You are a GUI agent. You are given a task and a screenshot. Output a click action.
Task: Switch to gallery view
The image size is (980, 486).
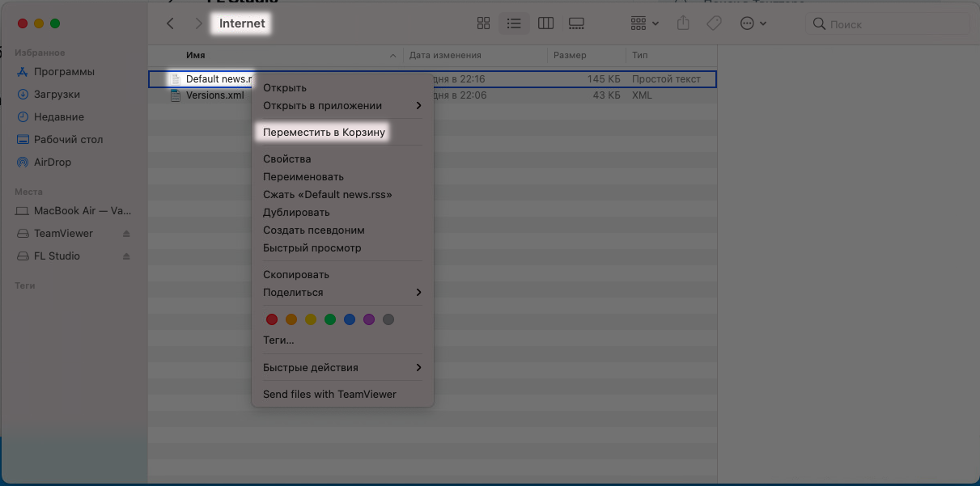pyautogui.click(x=576, y=23)
